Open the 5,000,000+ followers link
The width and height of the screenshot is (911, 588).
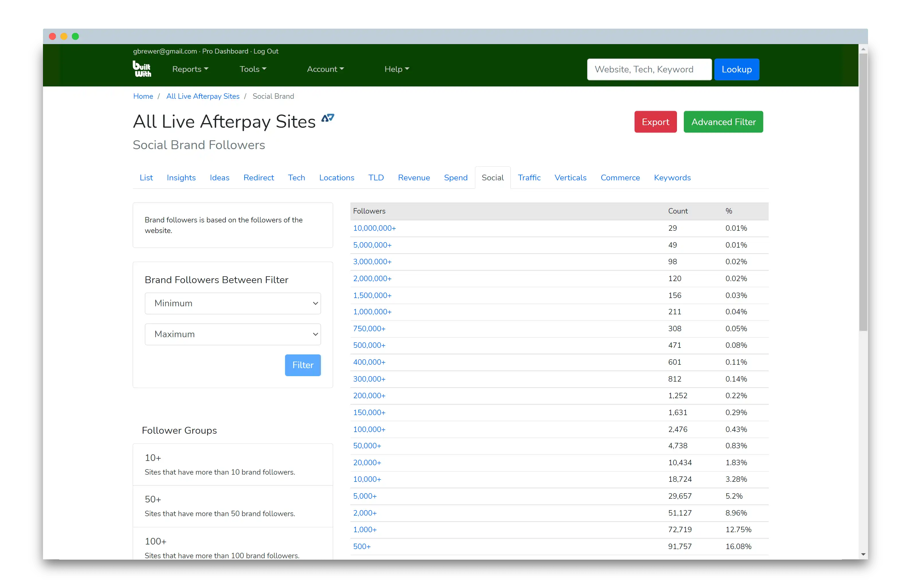372,245
